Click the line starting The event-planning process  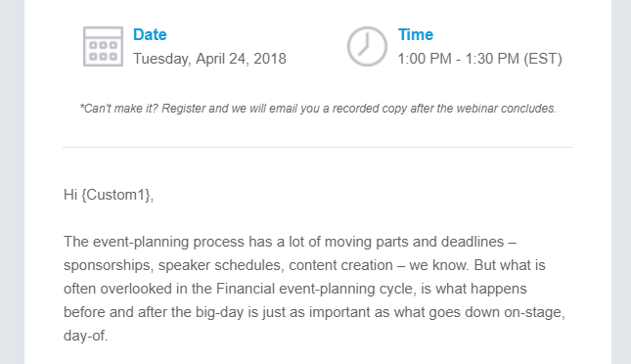click(x=290, y=242)
